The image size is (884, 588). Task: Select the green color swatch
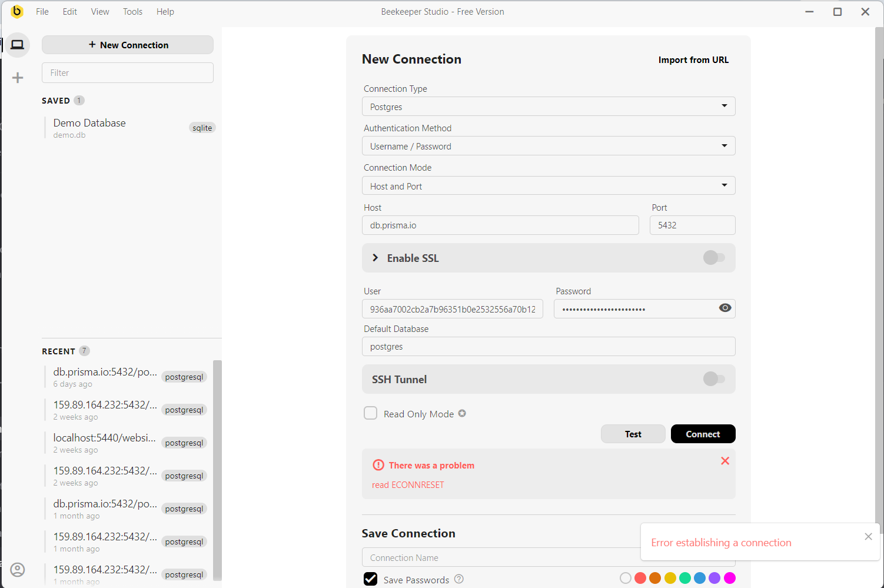pos(685,578)
